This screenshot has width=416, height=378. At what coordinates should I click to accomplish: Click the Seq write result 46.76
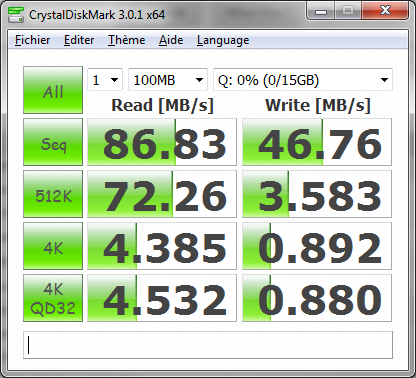[317, 142]
